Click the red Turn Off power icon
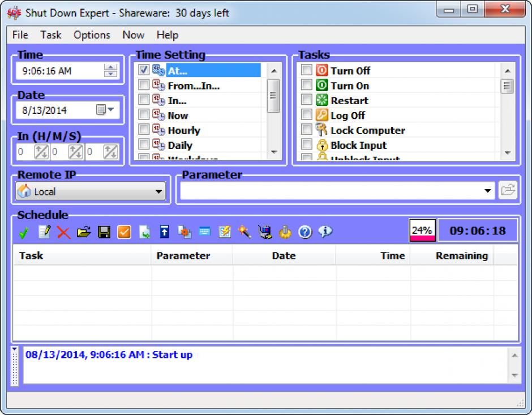 point(321,71)
